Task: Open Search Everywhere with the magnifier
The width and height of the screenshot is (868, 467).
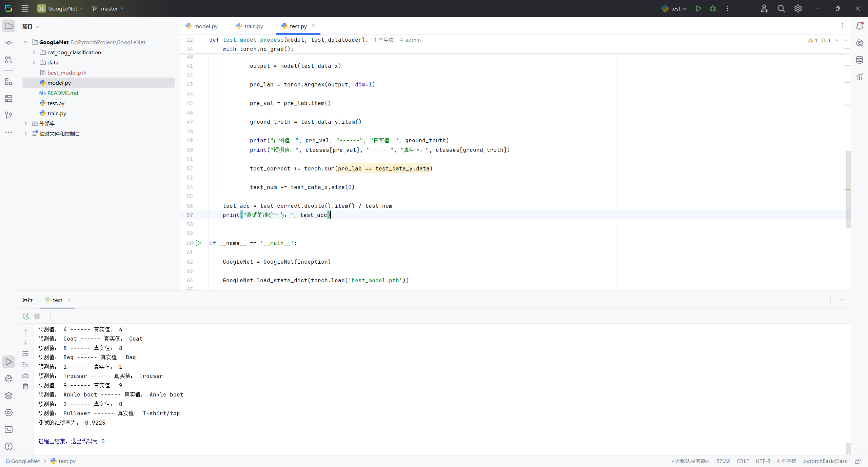Action: pos(781,8)
